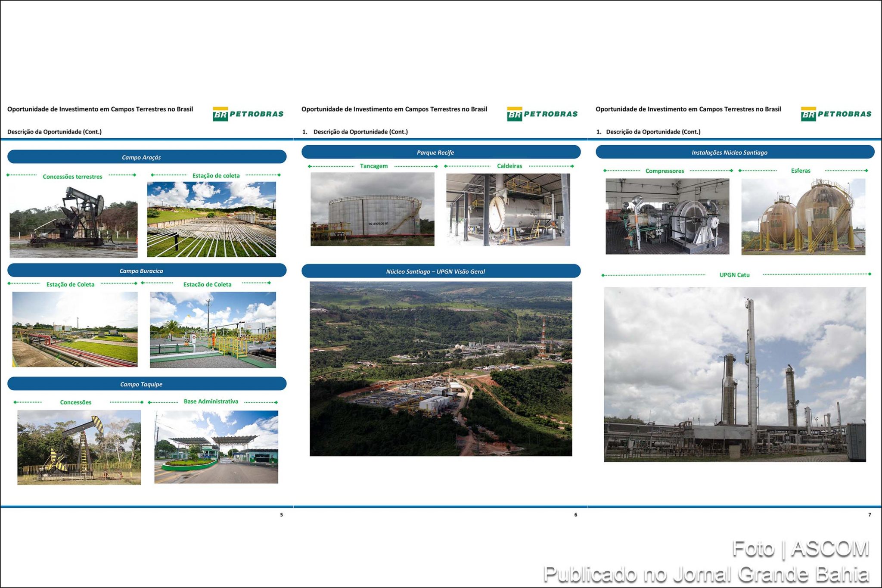Click the Petrobras logo on page 7
The image size is (882, 588).
pos(836,114)
